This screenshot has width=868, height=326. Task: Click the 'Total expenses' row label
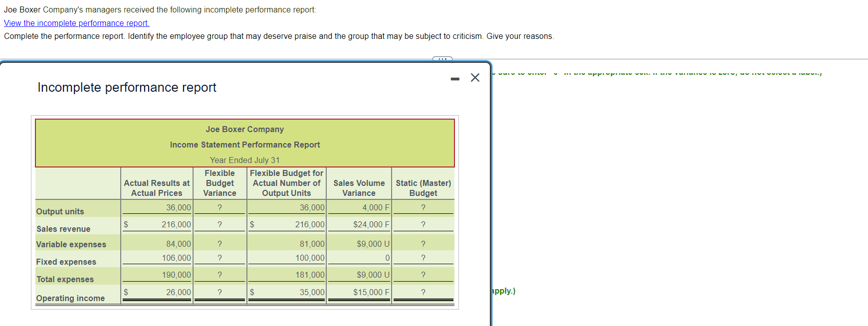click(x=65, y=279)
